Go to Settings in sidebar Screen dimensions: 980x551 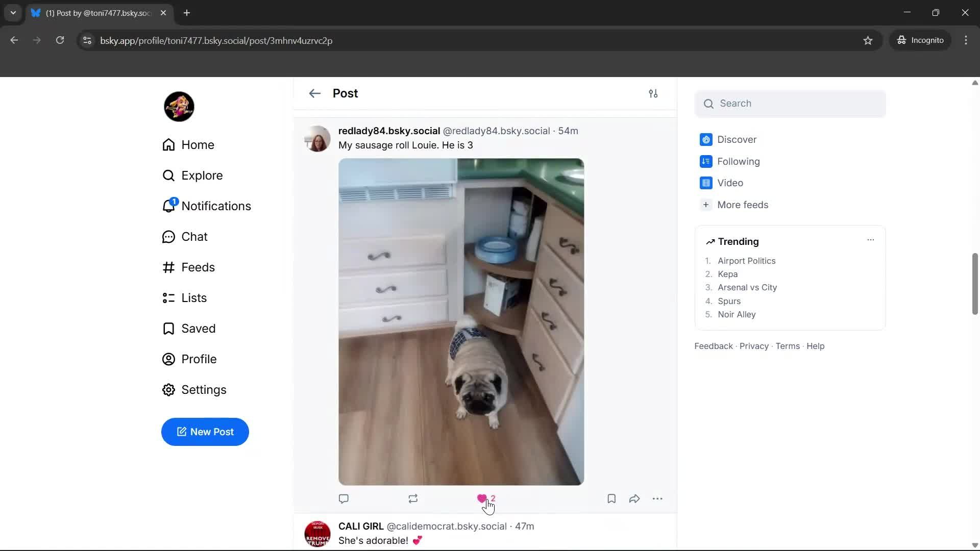point(204,389)
